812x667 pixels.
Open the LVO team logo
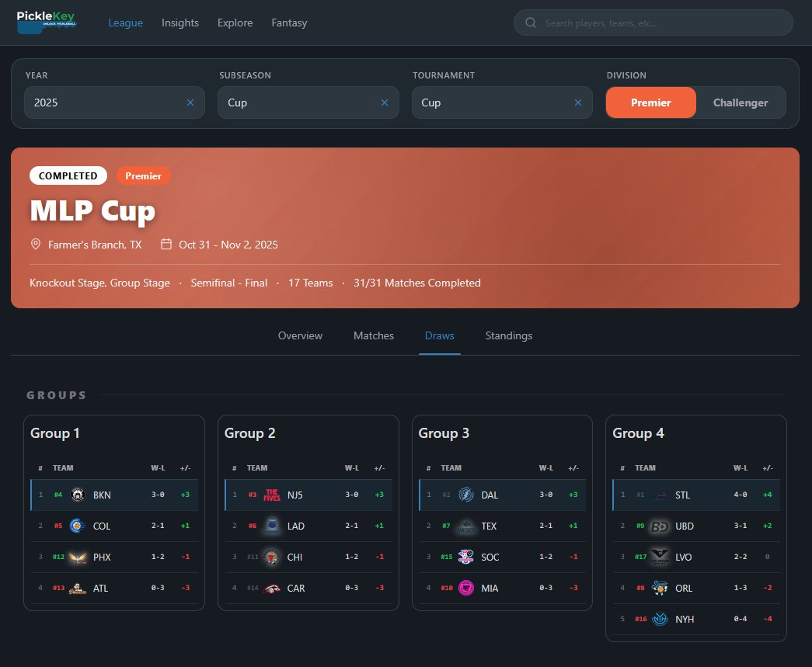point(660,557)
